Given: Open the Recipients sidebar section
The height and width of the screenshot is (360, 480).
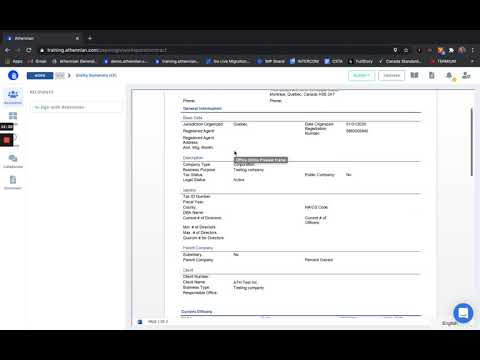Looking at the screenshot, I should coord(13,97).
